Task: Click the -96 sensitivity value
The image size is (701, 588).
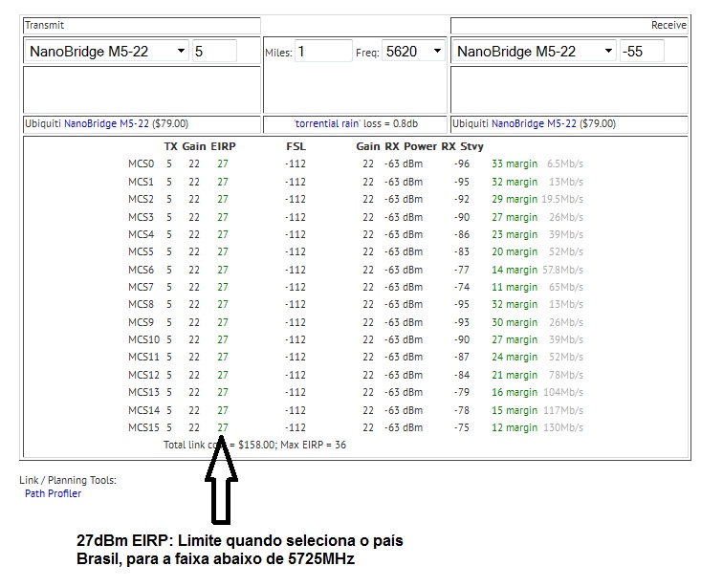Action: 462,164
